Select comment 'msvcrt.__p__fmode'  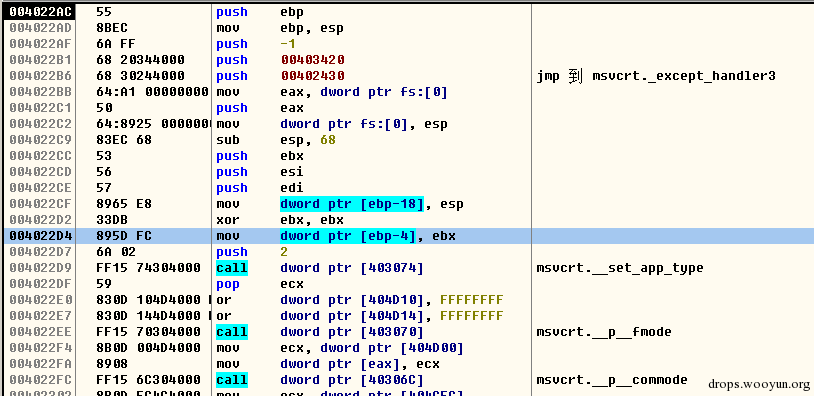pyautogui.click(x=604, y=332)
